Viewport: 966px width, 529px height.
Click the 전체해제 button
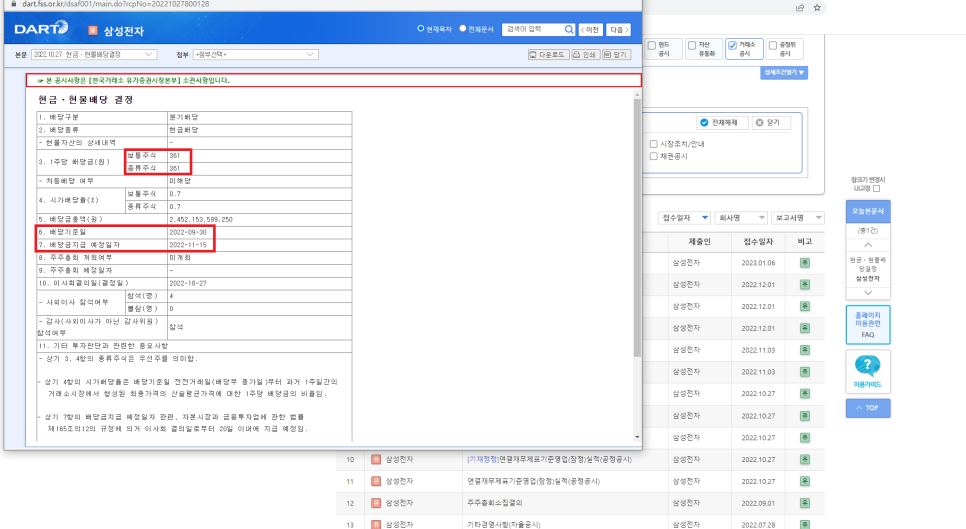(720, 123)
